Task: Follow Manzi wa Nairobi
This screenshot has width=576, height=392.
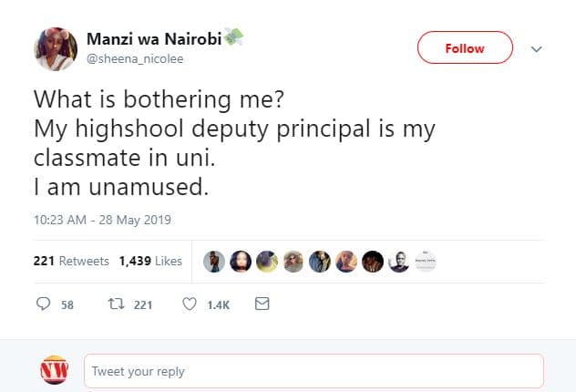Action: click(465, 48)
